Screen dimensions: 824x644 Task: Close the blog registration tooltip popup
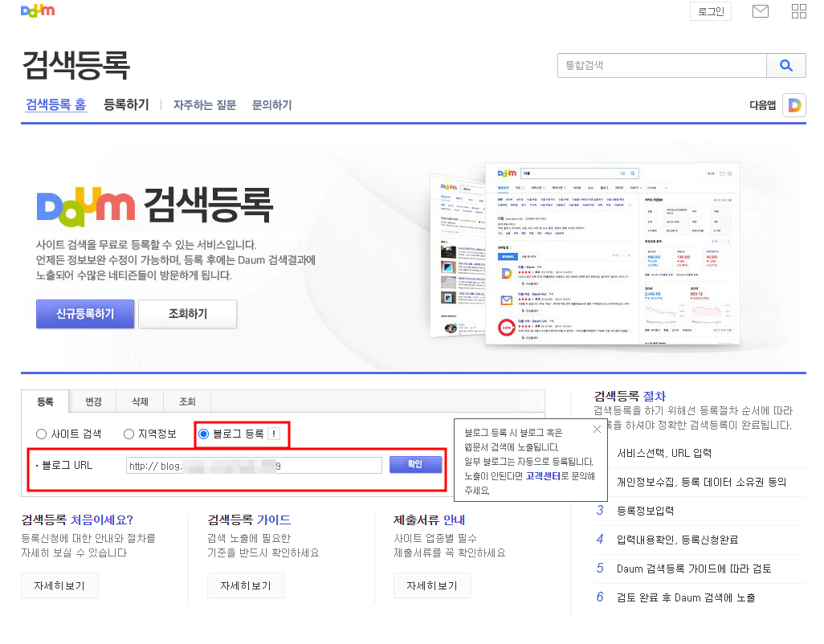(597, 429)
